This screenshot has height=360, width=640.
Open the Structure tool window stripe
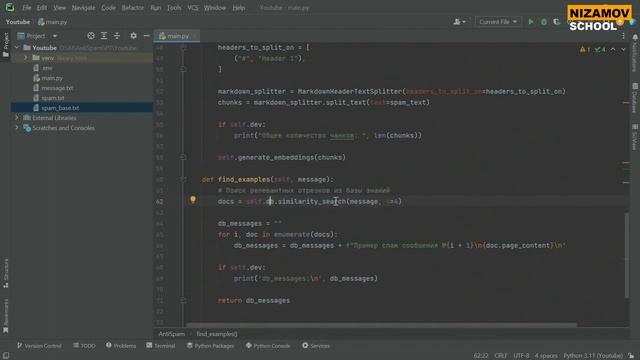pos(6,273)
